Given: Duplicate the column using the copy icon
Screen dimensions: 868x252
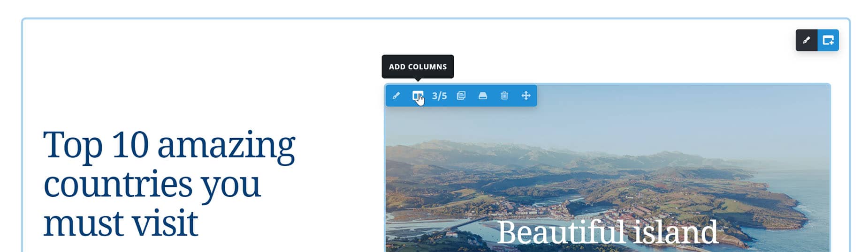Looking at the screenshot, I should (461, 96).
